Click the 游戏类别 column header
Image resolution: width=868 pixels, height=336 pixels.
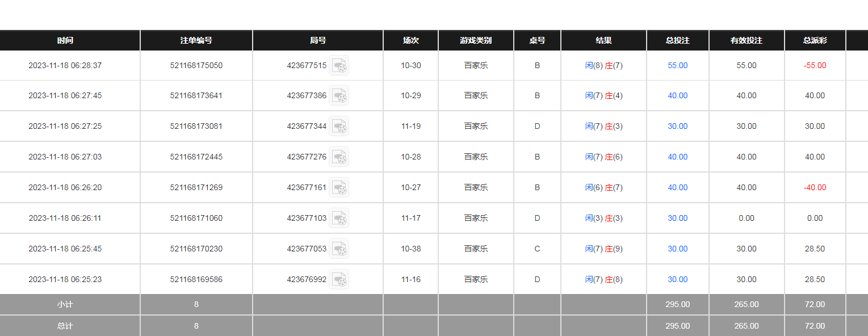476,41
